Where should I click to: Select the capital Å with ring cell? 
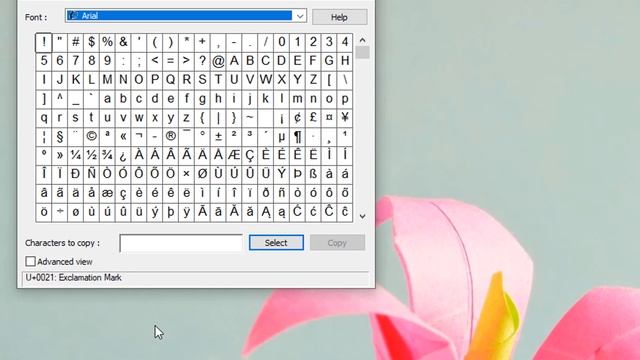[218, 155]
